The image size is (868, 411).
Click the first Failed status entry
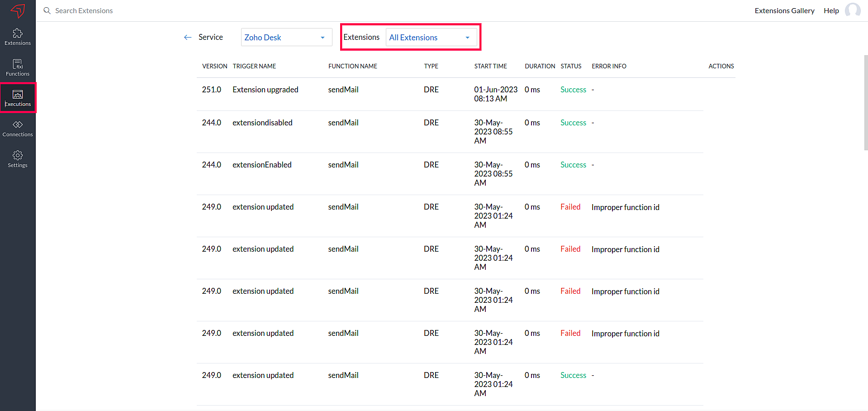click(570, 207)
